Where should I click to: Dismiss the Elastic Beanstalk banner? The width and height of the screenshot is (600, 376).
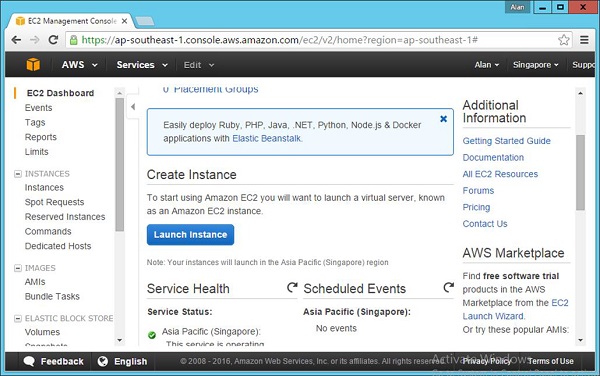pyautogui.click(x=443, y=119)
